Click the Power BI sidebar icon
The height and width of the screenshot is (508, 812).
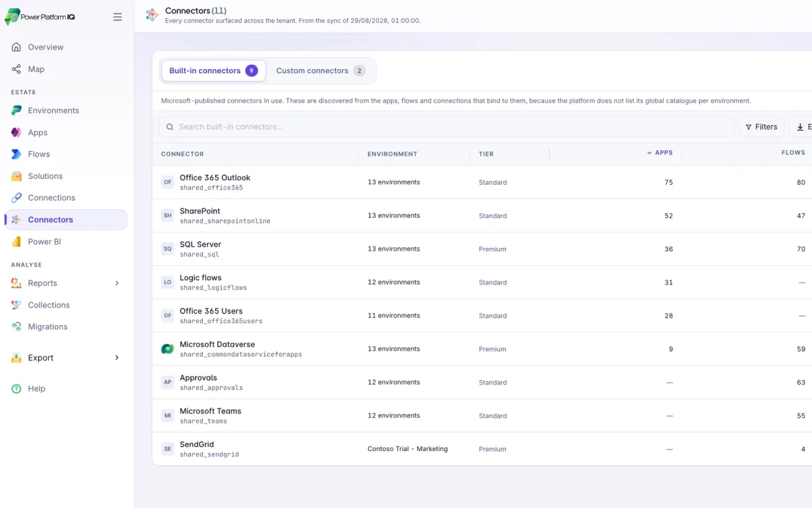16,242
